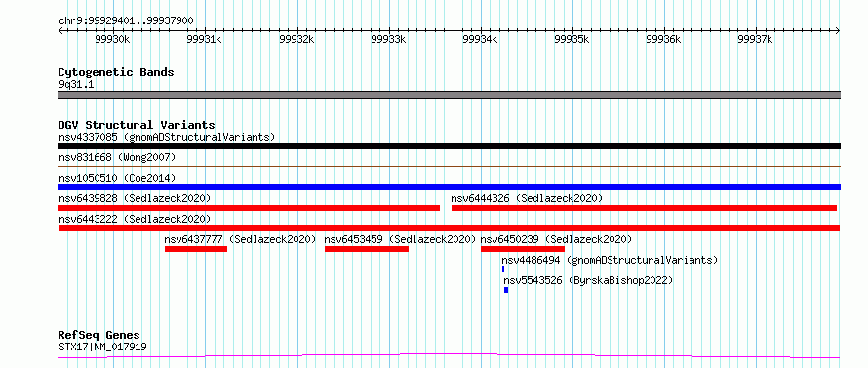Click the chr9:99929401..99937900 coordinate text

click(x=126, y=21)
